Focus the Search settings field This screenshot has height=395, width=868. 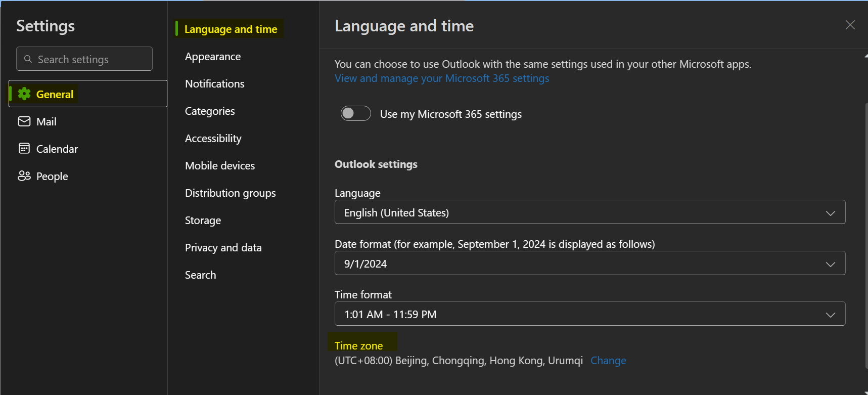click(x=84, y=59)
